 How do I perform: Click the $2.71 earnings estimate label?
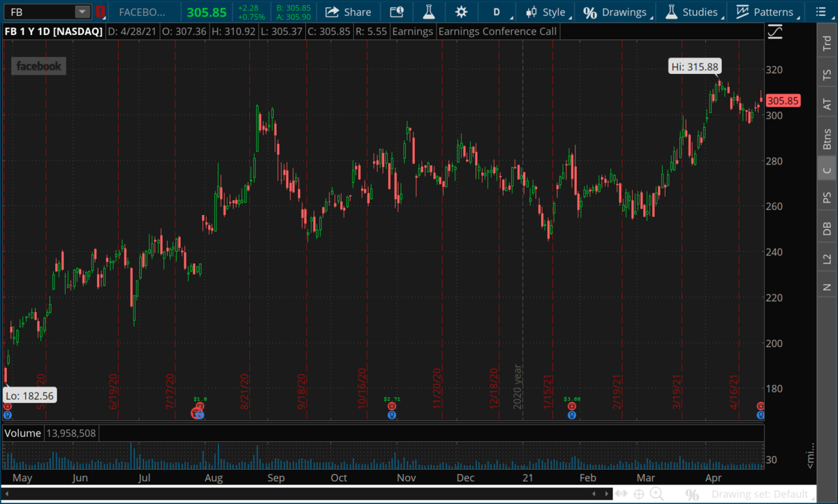pyautogui.click(x=392, y=399)
